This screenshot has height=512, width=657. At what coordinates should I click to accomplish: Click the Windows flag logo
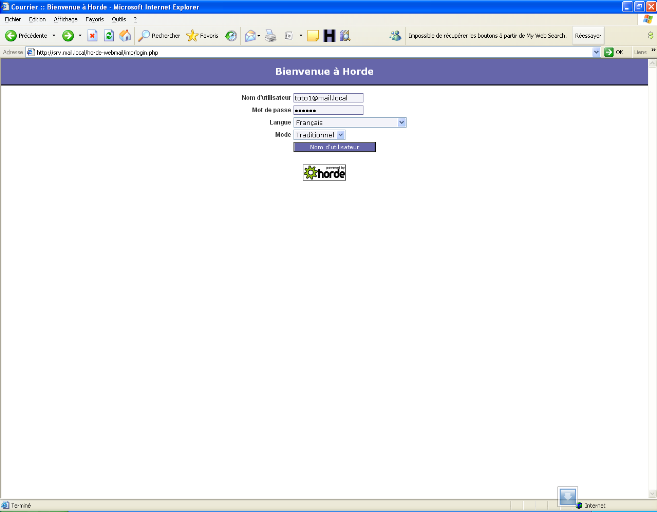(x=648, y=19)
